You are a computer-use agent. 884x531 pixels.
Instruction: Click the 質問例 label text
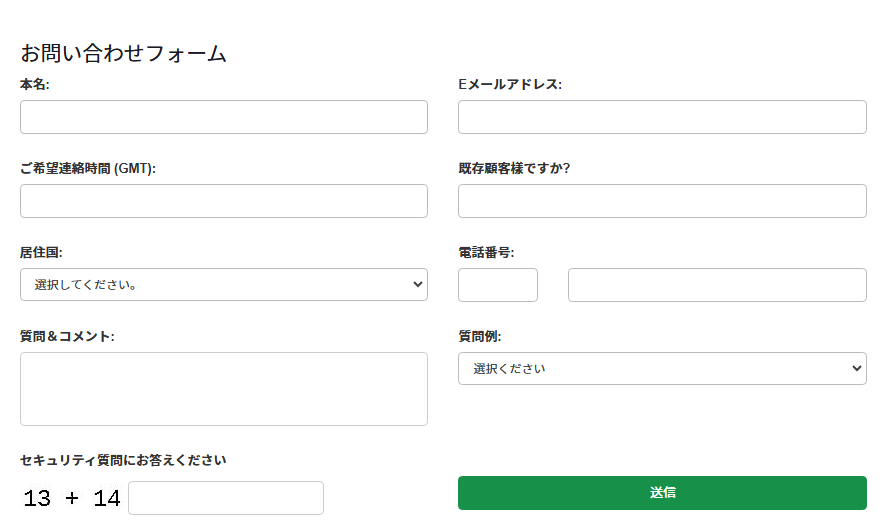[x=480, y=336]
